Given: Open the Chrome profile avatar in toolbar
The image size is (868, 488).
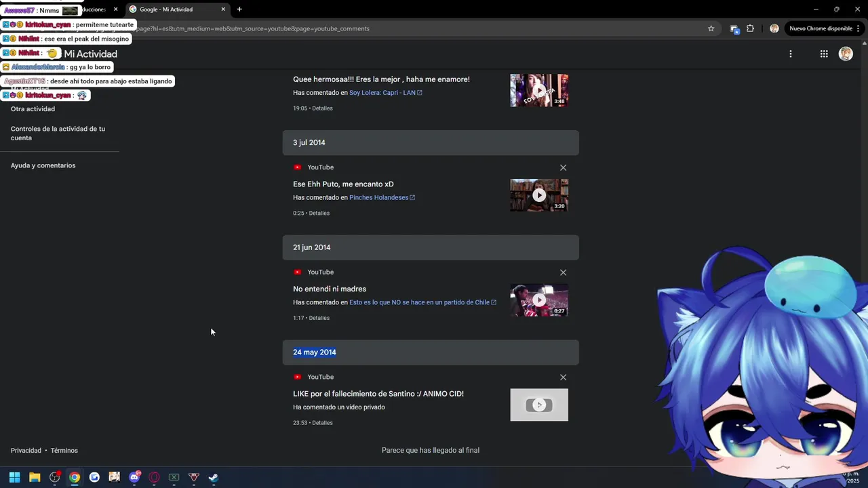Looking at the screenshot, I should (x=774, y=28).
